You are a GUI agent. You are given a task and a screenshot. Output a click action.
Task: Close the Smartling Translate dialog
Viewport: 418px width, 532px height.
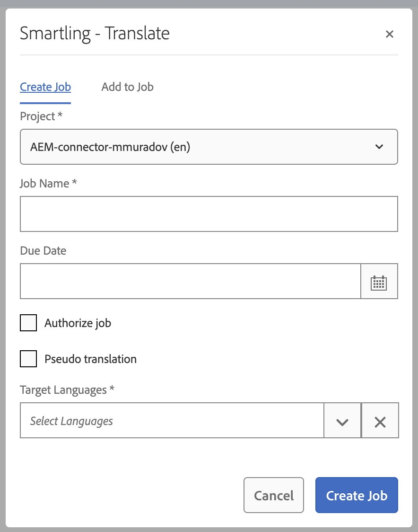pyautogui.click(x=389, y=34)
